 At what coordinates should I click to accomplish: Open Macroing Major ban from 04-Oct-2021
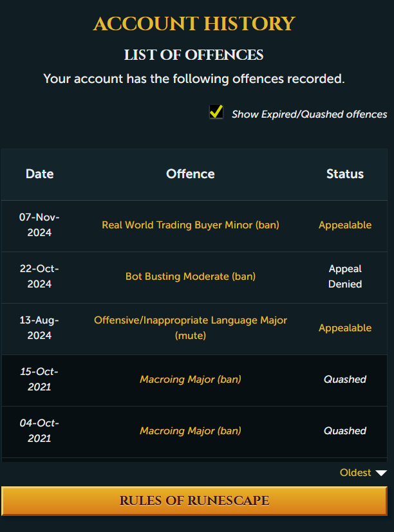(x=191, y=431)
